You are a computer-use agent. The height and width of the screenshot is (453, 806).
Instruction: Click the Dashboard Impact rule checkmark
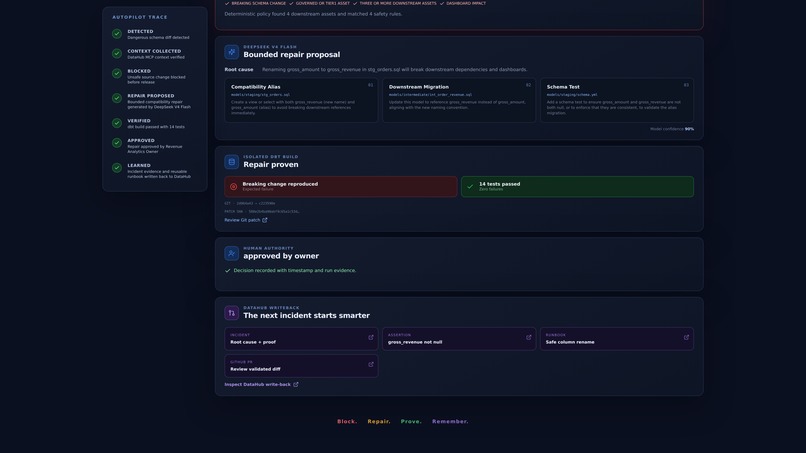tap(442, 4)
